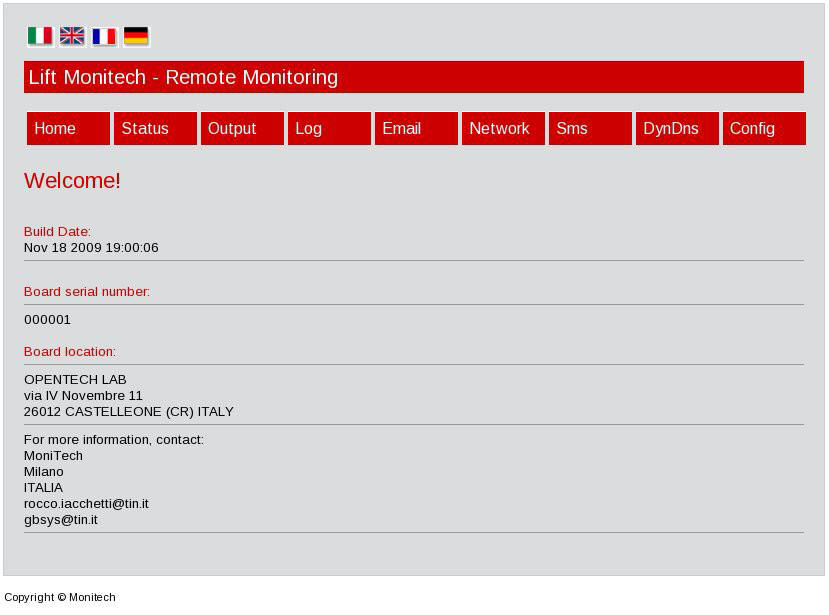Select the Milano line
The image size is (829, 615).
pyautogui.click(x=44, y=472)
